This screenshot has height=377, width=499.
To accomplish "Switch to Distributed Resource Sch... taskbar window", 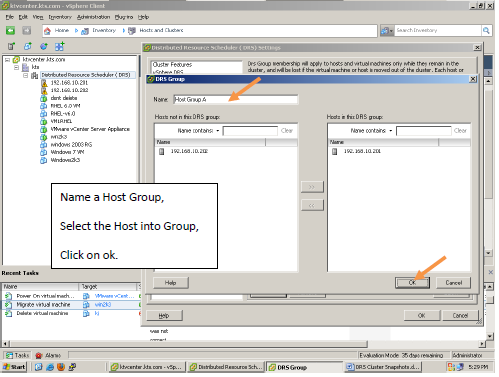I will tap(226, 367).
